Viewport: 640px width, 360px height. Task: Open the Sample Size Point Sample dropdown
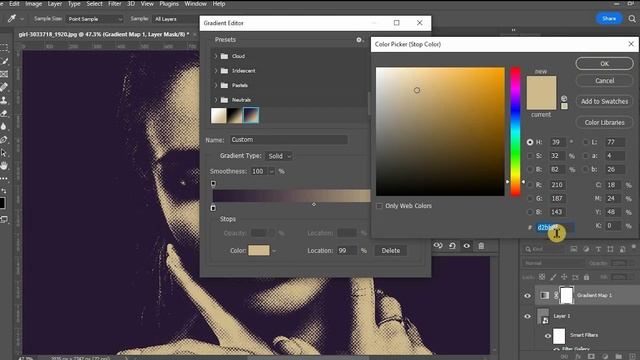point(95,19)
